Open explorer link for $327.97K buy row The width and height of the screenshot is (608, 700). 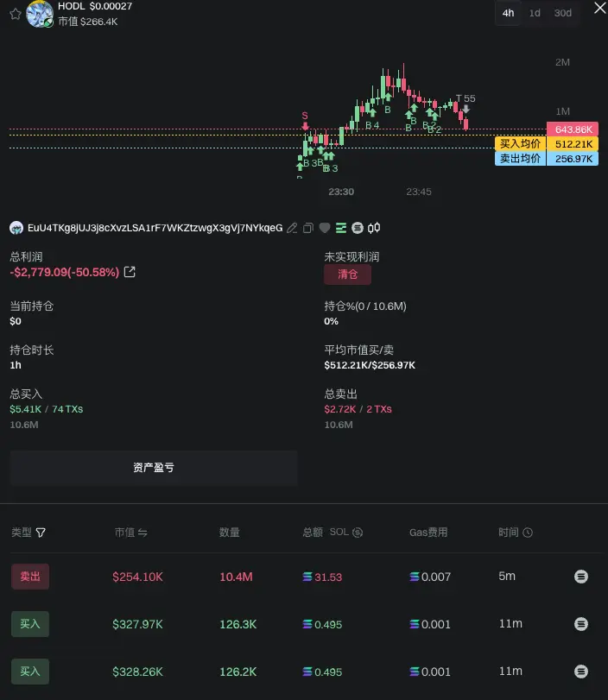(580, 624)
